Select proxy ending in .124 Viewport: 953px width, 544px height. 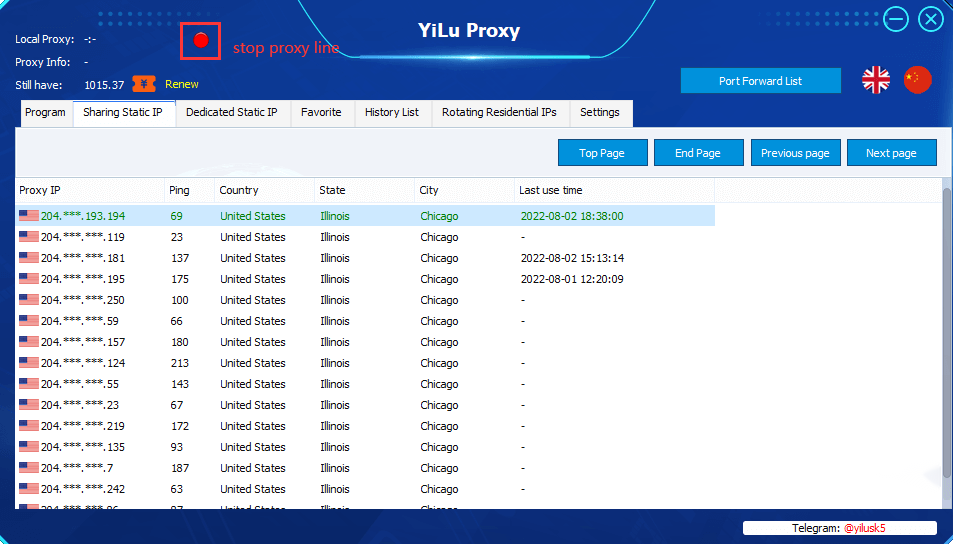point(365,363)
